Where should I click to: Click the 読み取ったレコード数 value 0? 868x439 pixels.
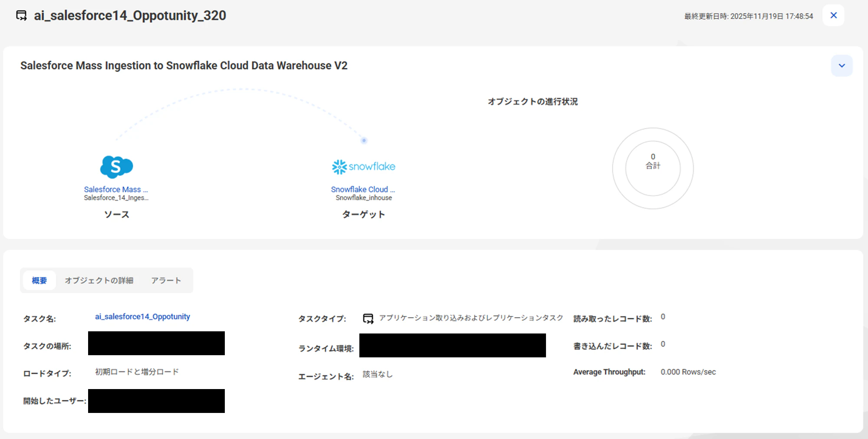[663, 317]
